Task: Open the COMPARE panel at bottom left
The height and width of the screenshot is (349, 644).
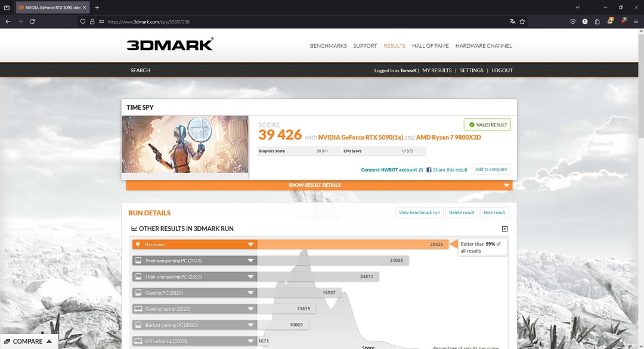Action: pyautogui.click(x=28, y=341)
